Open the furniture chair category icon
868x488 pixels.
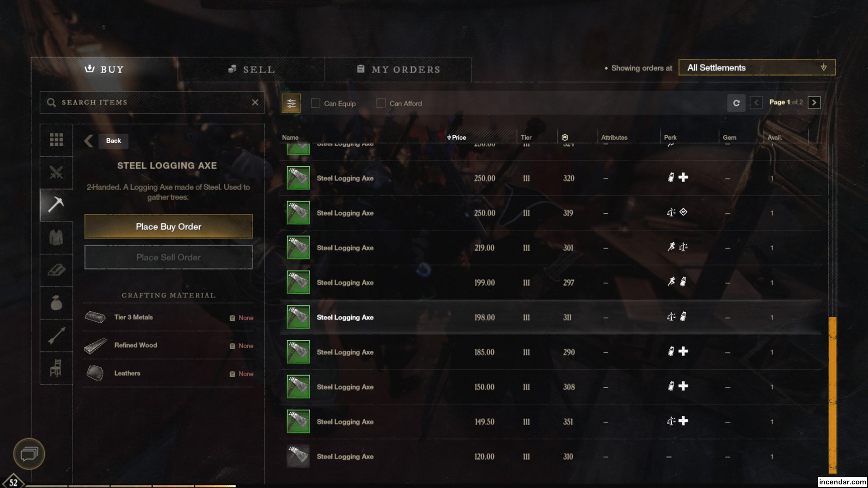pos(56,368)
